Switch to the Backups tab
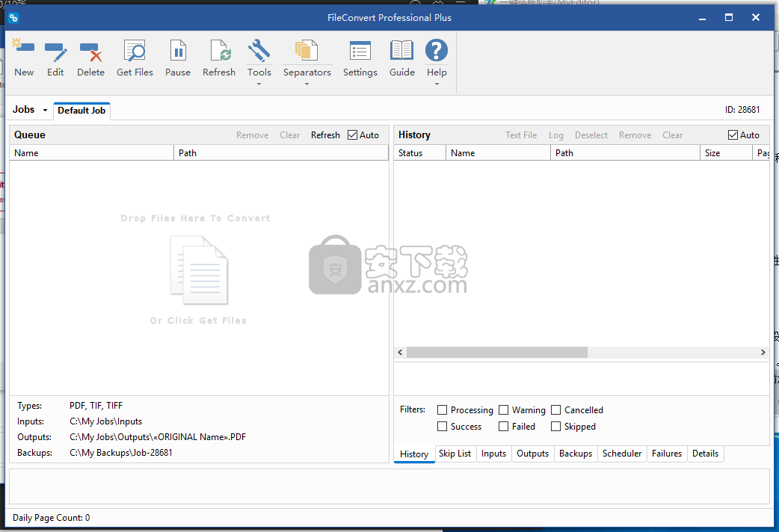 pyautogui.click(x=576, y=454)
